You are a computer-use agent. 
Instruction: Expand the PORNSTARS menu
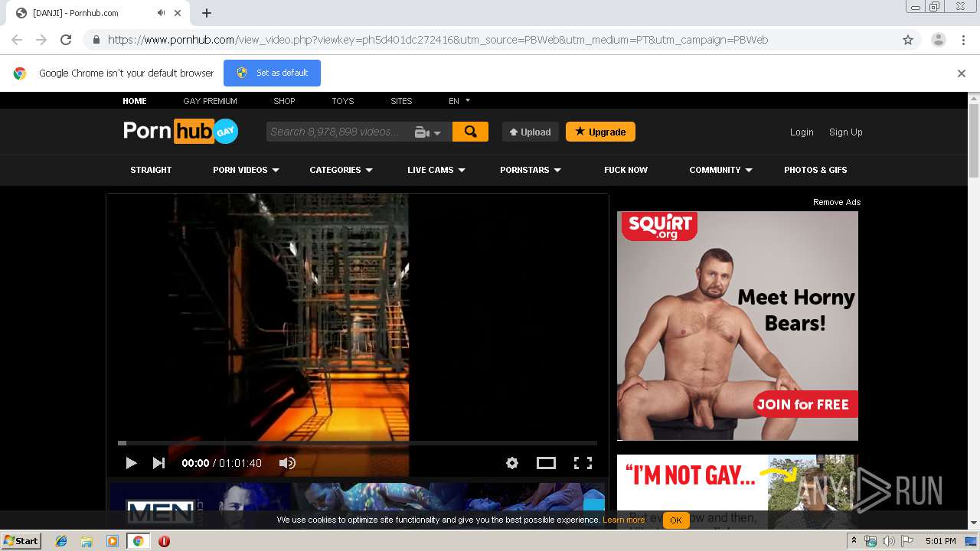[x=531, y=170]
